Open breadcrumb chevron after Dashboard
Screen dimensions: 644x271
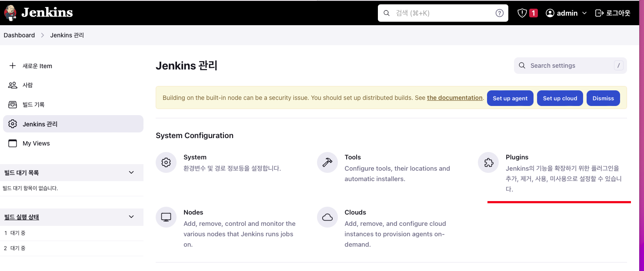pos(43,35)
